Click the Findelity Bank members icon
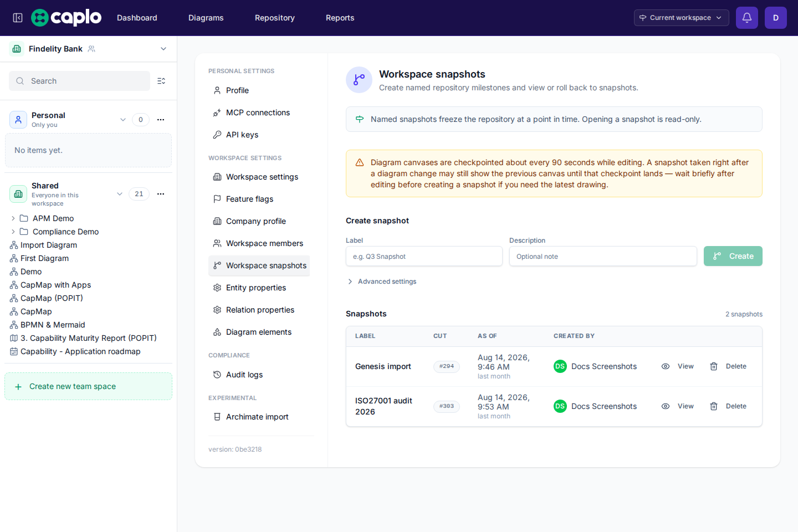Screen dimensions: 798x532 [92, 49]
